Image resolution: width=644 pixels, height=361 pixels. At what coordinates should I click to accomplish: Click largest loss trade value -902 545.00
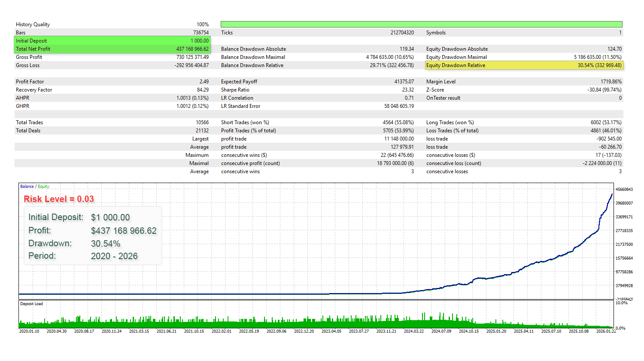(x=609, y=139)
